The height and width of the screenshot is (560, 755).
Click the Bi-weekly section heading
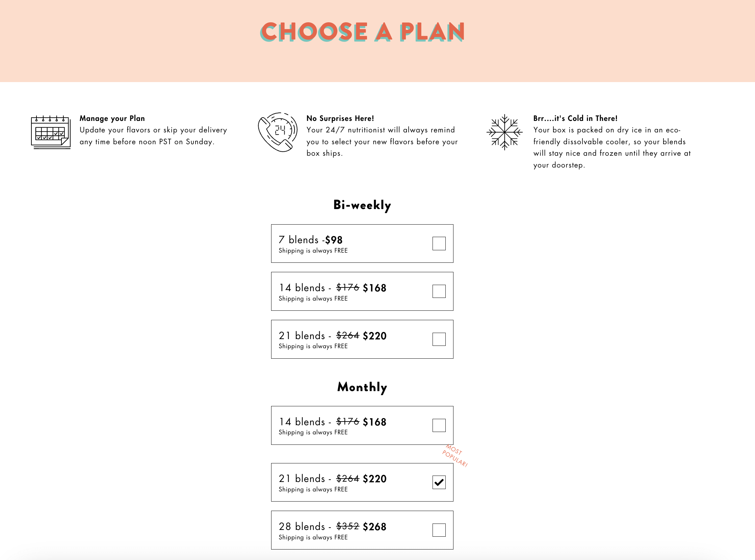pos(362,204)
